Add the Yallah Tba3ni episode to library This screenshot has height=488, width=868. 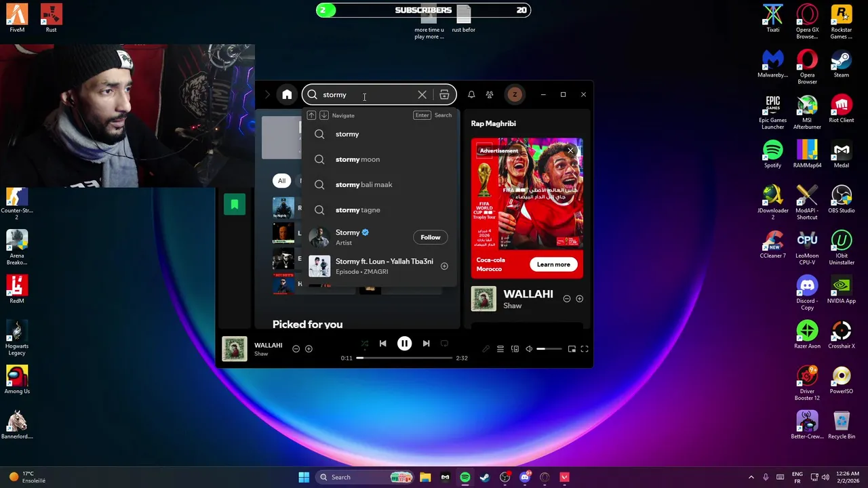point(444,266)
